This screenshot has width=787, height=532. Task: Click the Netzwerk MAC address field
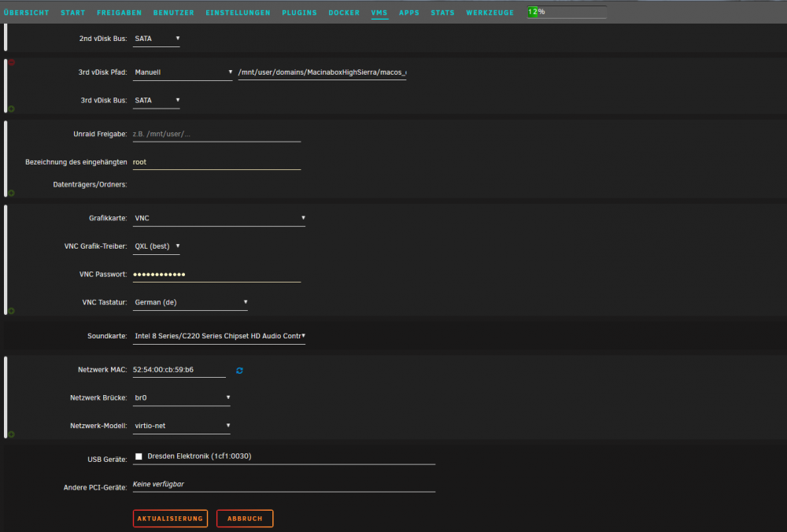[179, 370]
